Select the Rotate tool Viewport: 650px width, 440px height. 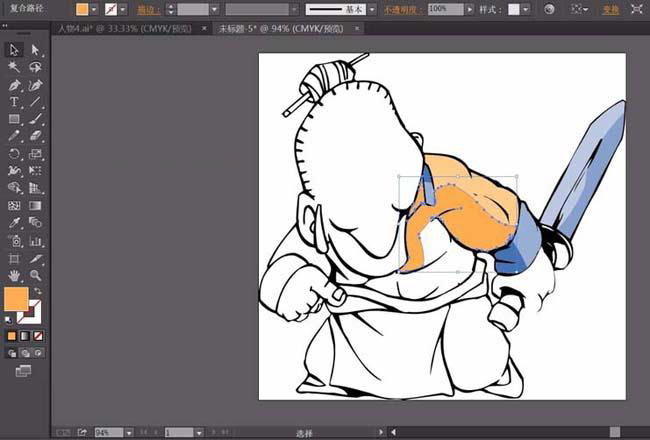pyautogui.click(x=14, y=153)
